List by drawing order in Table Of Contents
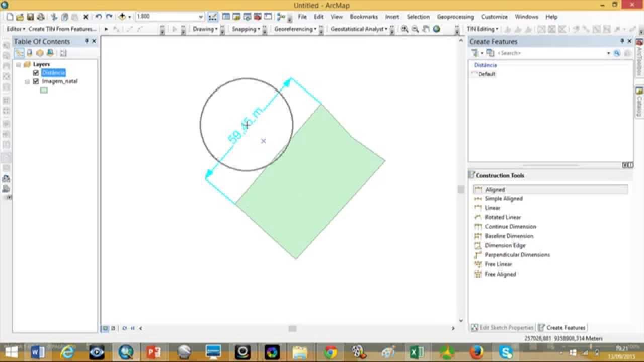644x362 pixels. coord(19,53)
